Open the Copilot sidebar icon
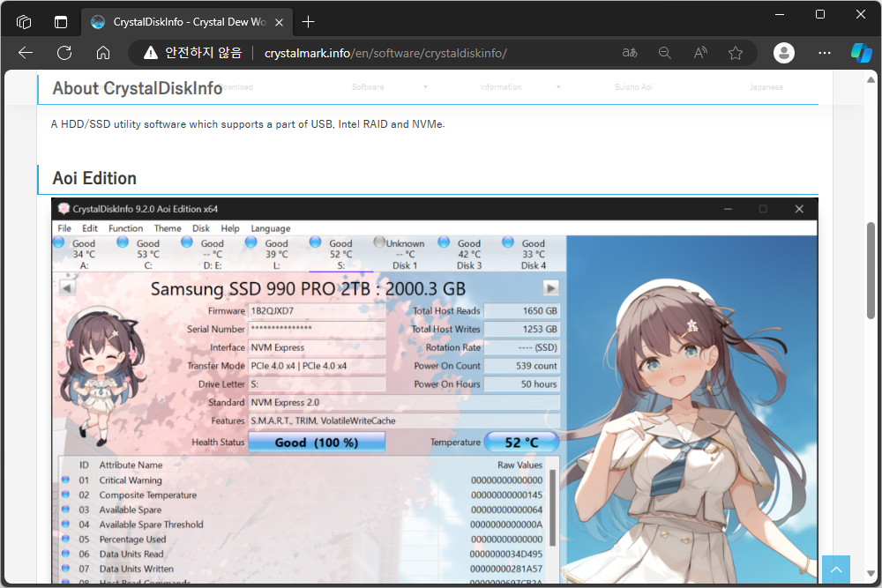Screen dimensions: 882x588 861,53
